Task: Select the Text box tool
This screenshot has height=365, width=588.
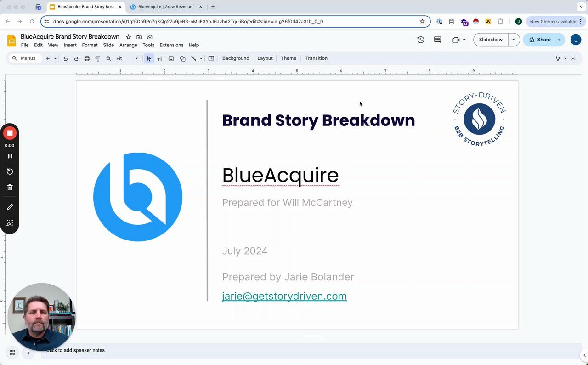Action: 160,58
